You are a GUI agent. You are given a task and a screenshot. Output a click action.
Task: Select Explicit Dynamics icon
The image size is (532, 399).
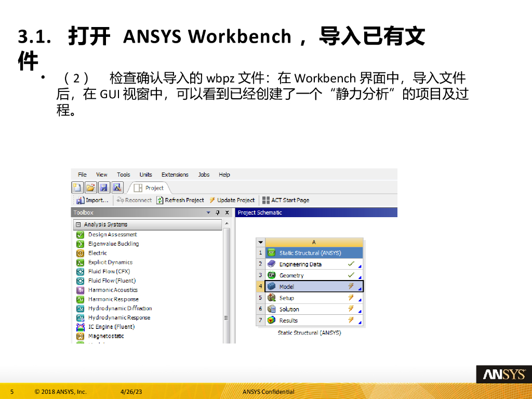tap(80, 262)
